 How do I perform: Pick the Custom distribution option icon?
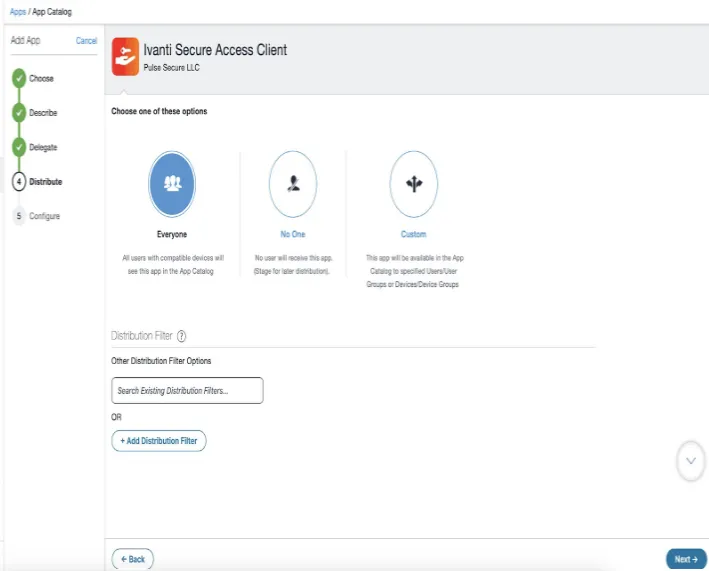point(414,184)
